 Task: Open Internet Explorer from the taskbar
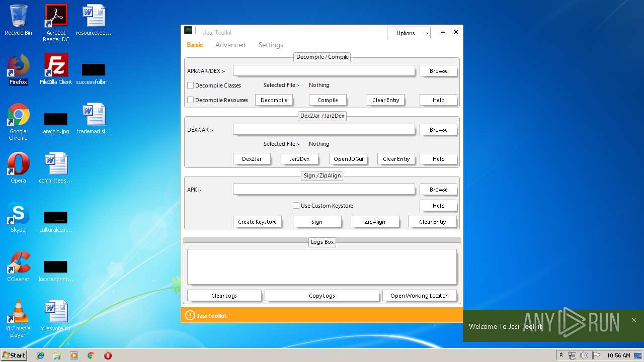click(40, 355)
